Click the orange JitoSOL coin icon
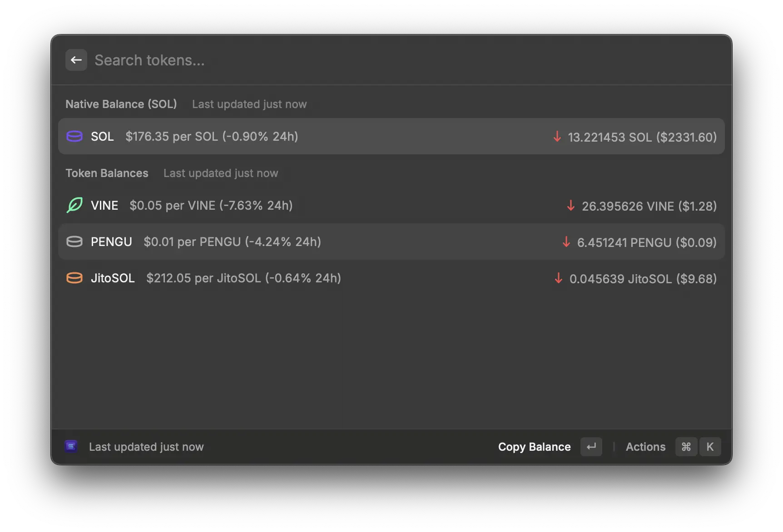The width and height of the screenshot is (783, 532). point(74,278)
